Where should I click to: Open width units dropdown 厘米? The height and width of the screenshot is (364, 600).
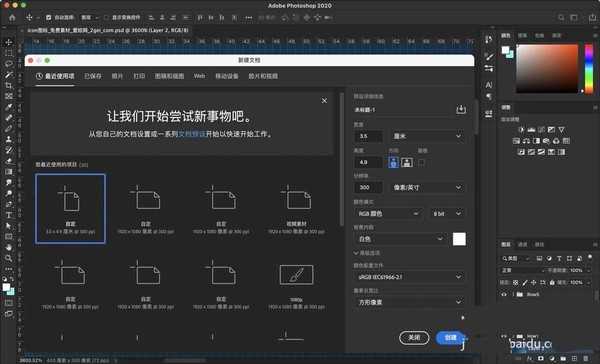(427, 136)
